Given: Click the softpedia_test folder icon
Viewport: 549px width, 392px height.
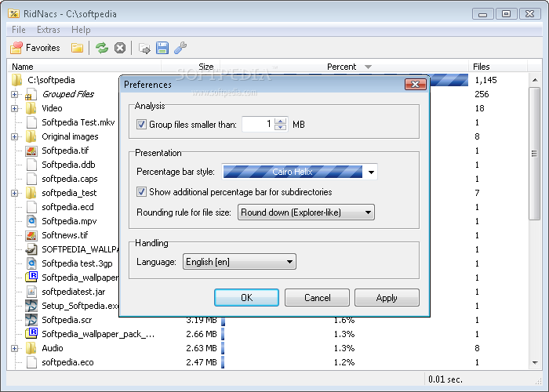Looking at the screenshot, I should pyautogui.click(x=31, y=193).
